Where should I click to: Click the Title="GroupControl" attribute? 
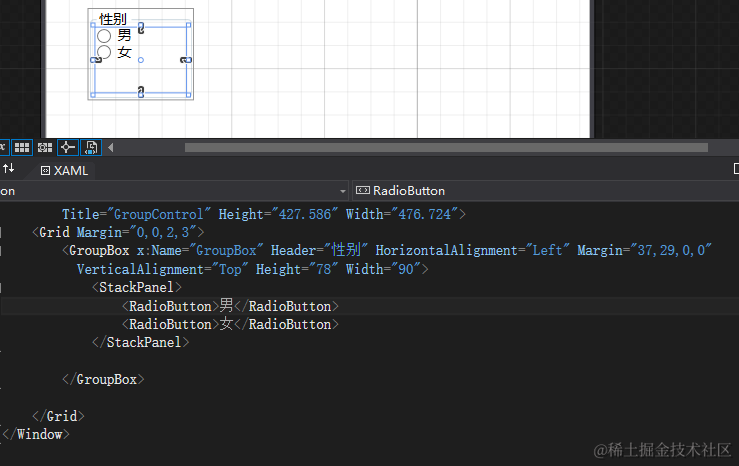[x=136, y=214]
